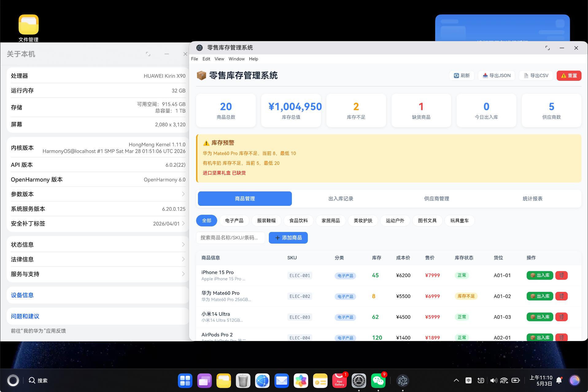Open the app grid in the dock

[x=185, y=381]
